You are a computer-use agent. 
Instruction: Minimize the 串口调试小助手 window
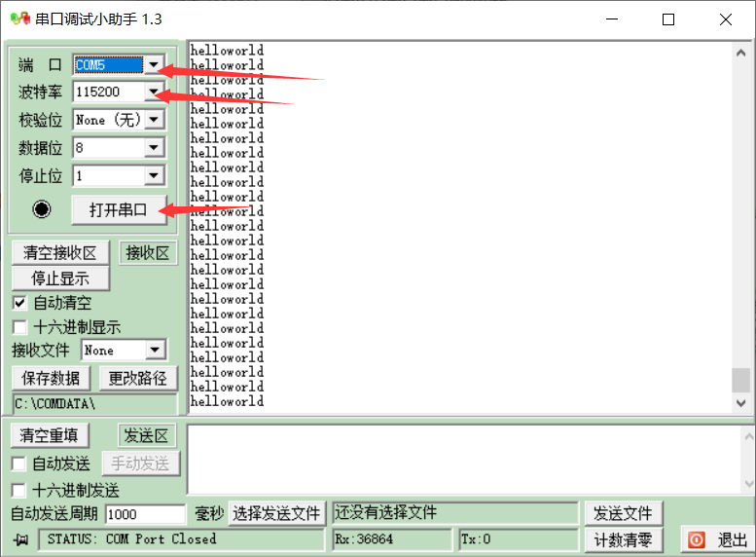point(612,19)
